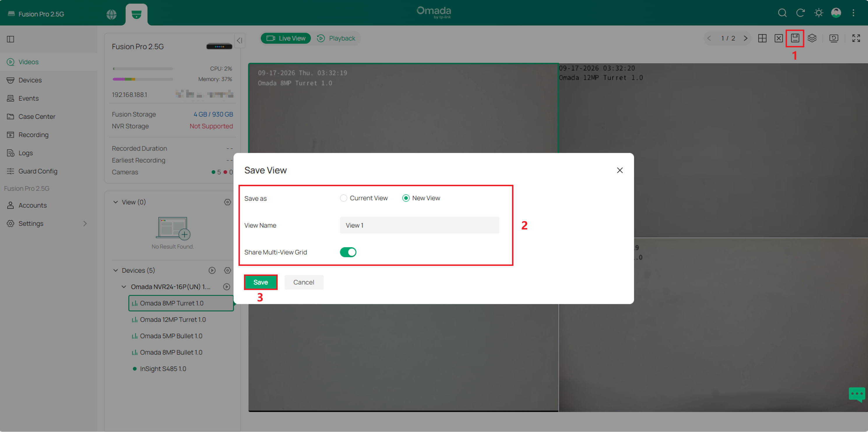Select the Current View radio option
The width and height of the screenshot is (868, 432).
click(x=364, y=198)
